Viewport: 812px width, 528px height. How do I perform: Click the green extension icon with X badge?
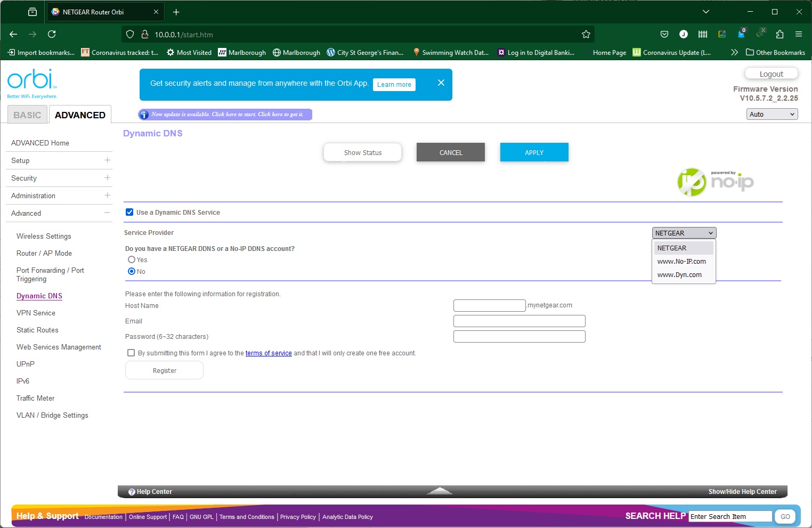[761, 33]
